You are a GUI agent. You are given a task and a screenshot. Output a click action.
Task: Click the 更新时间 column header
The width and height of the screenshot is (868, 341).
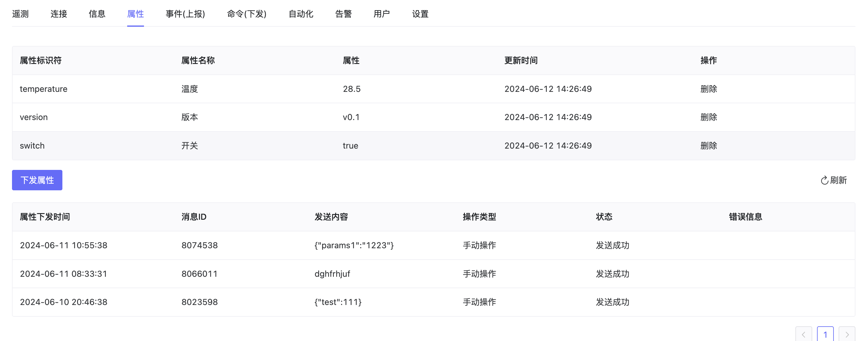coord(521,61)
